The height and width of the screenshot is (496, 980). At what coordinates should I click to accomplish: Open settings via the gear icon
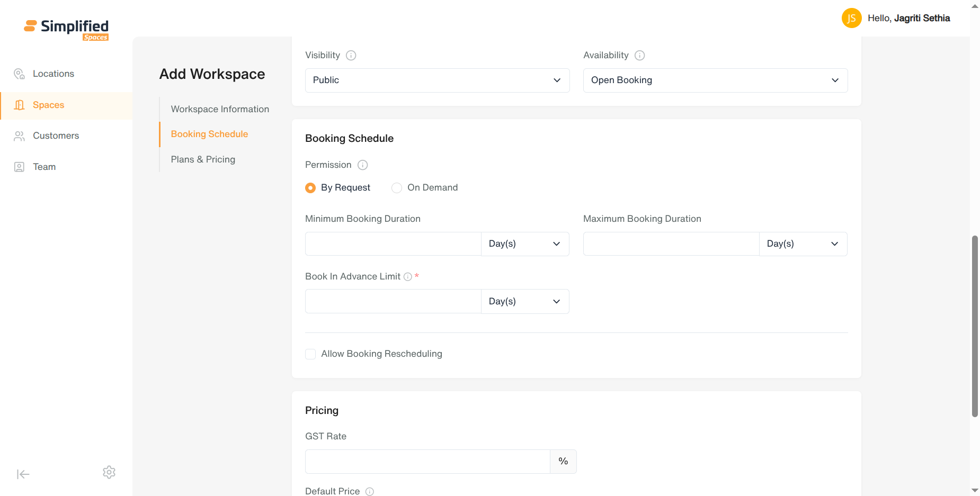pyautogui.click(x=109, y=472)
